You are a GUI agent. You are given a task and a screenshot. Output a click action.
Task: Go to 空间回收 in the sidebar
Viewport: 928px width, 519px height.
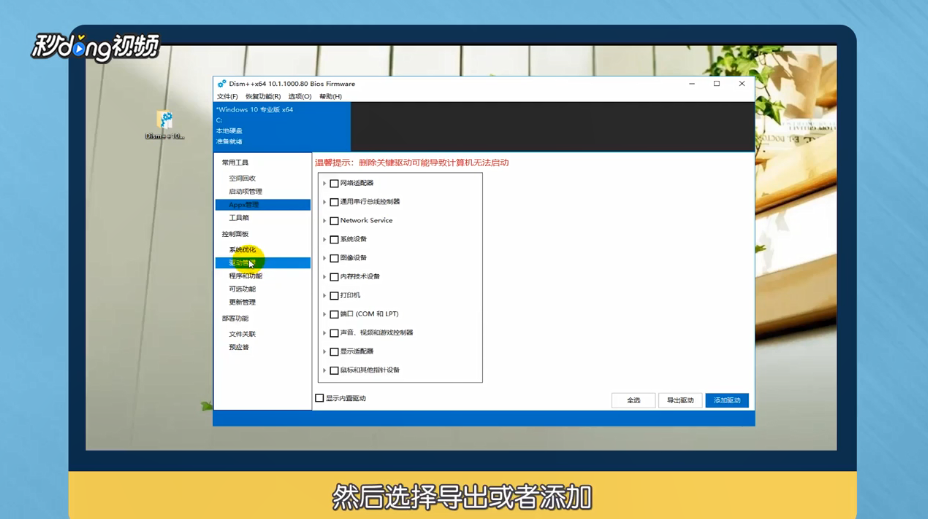click(x=242, y=178)
